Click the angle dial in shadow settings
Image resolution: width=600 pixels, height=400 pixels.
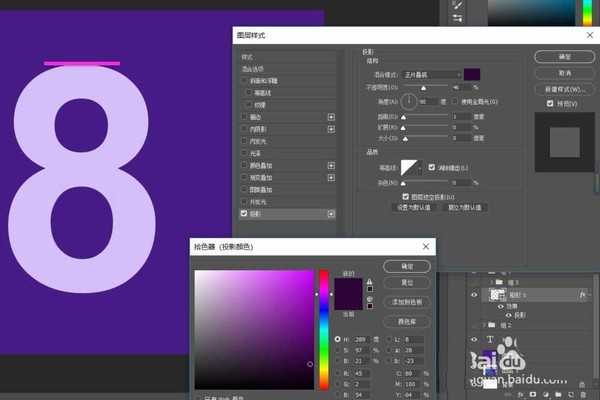(408, 102)
